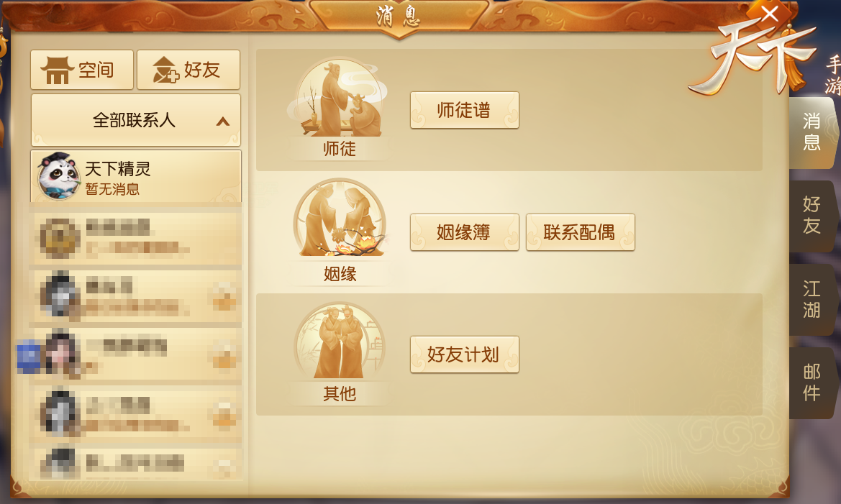The height and width of the screenshot is (504, 841).
Task: Open the 姻缘簿 marriage book button
Action: [x=465, y=232]
